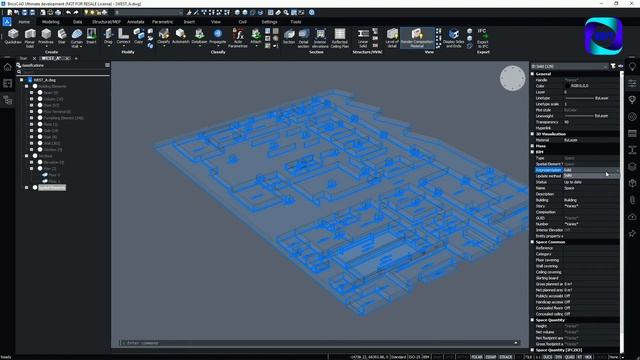Toggle visibility circle of Elevation row
Image resolution: width=640 pixels, height=360 pixels.
(x=40, y=162)
